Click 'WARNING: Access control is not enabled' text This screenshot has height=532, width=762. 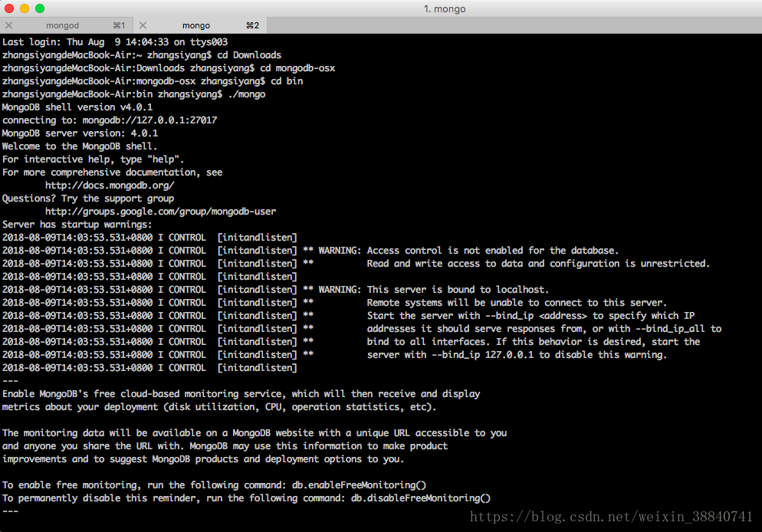(468, 250)
